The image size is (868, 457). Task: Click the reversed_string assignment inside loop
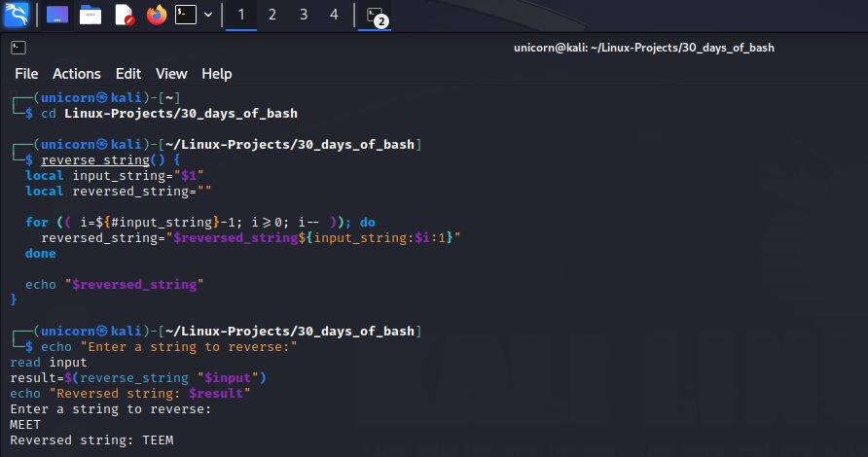[251, 238]
